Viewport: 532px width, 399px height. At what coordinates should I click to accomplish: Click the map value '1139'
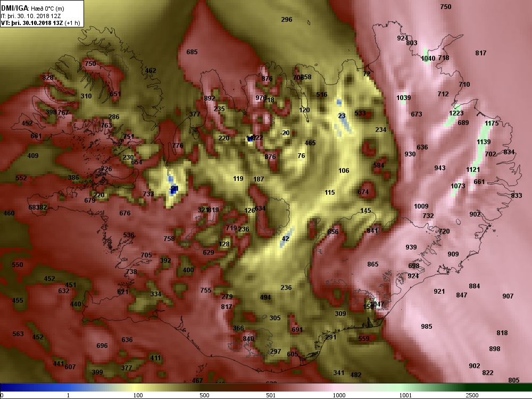click(484, 142)
